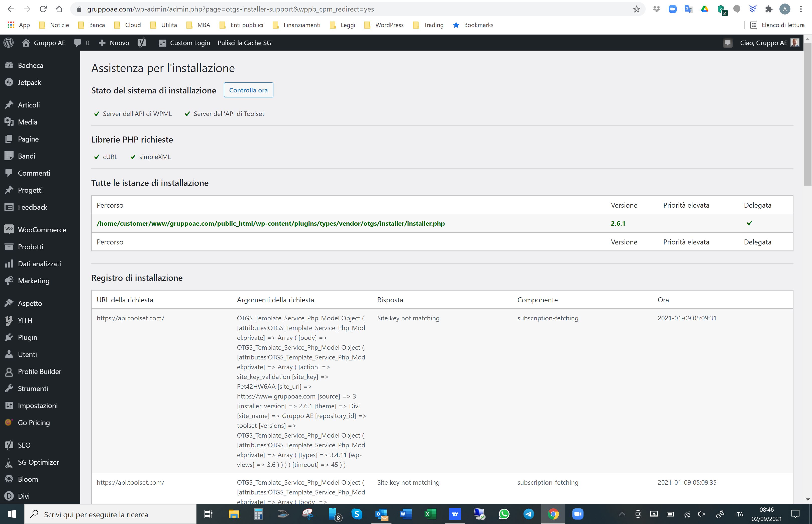
Task: Click the YITH sidebar icon
Action: click(x=9, y=320)
